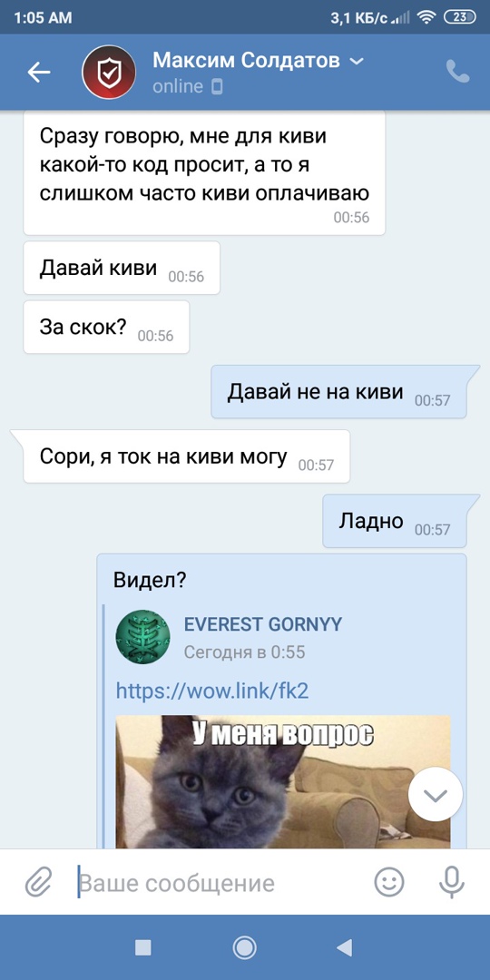Open the emoji picker smiley icon

(388, 883)
